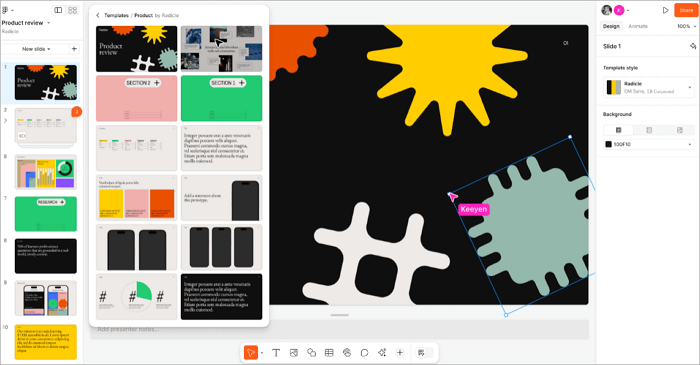Click the plus button in the bottom toolbar

click(400, 353)
